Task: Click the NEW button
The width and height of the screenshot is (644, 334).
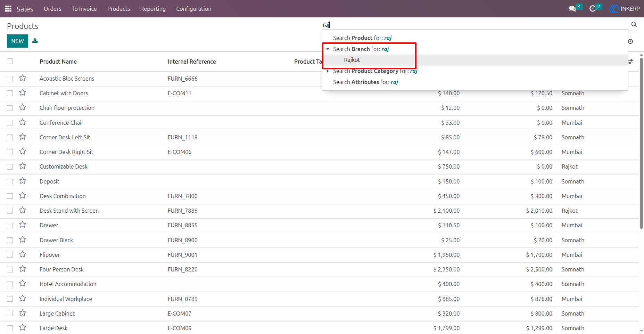Action: click(x=17, y=41)
